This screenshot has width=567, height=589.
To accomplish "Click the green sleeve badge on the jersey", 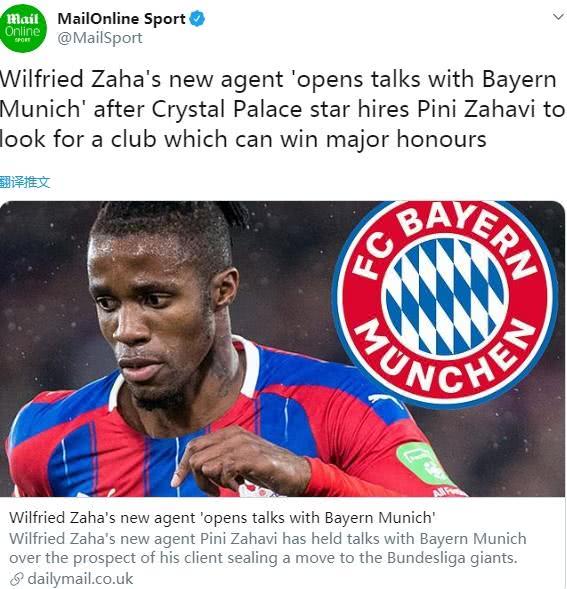I will coord(423,463).
